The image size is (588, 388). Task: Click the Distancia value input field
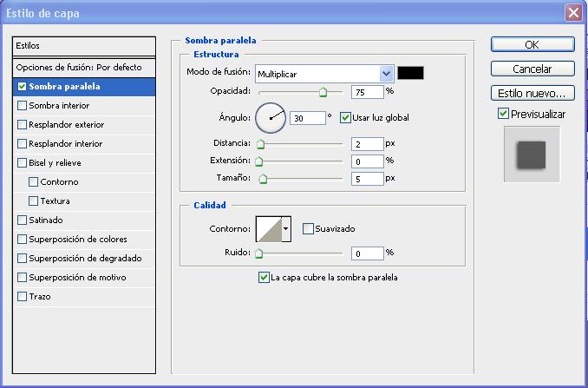click(x=368, y=143)
